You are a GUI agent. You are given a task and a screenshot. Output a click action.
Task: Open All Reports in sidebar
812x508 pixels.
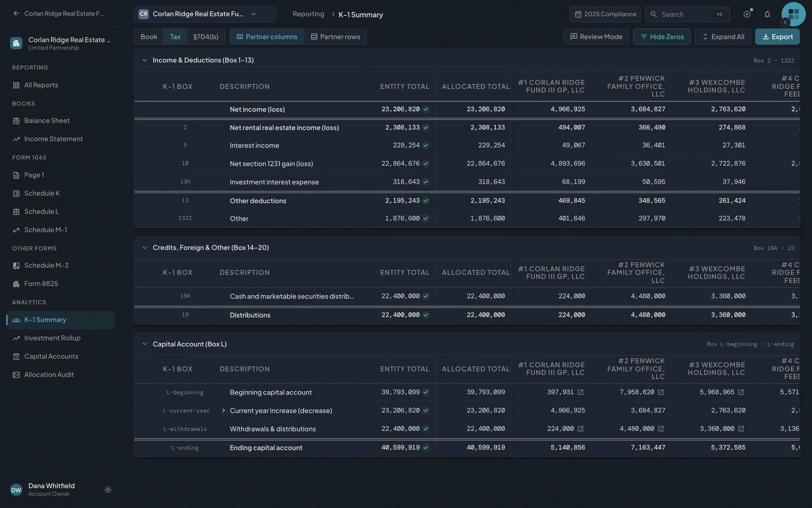[60, 85]
